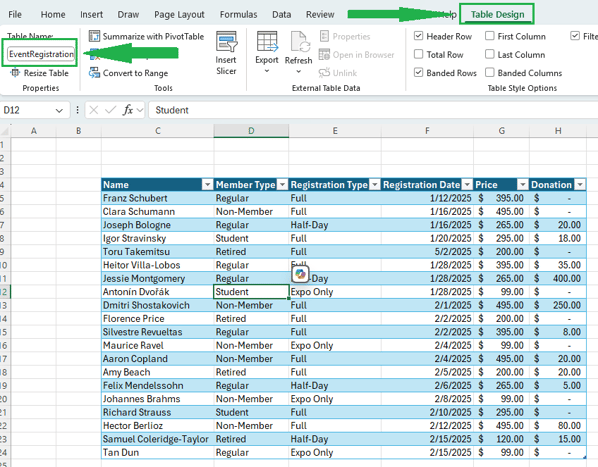Enable the Total Row checkbox
This screenshot has height=467, width=598.
click(x=418, y=54)
